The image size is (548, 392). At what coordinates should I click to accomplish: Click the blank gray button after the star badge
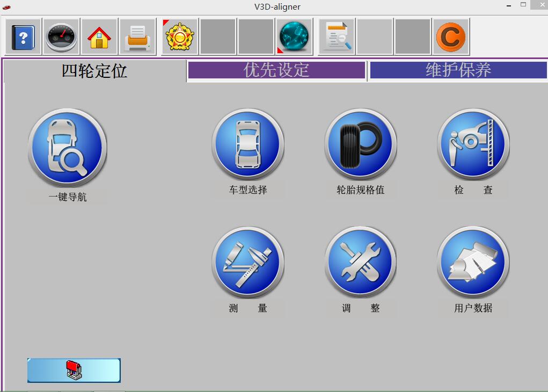point(218,37)
